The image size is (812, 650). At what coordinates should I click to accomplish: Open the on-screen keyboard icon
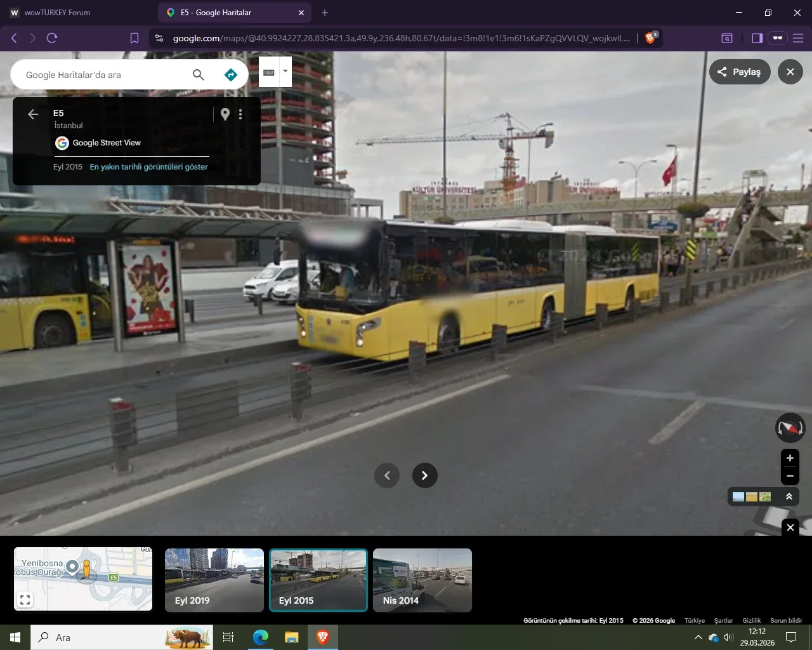[269, 72]
